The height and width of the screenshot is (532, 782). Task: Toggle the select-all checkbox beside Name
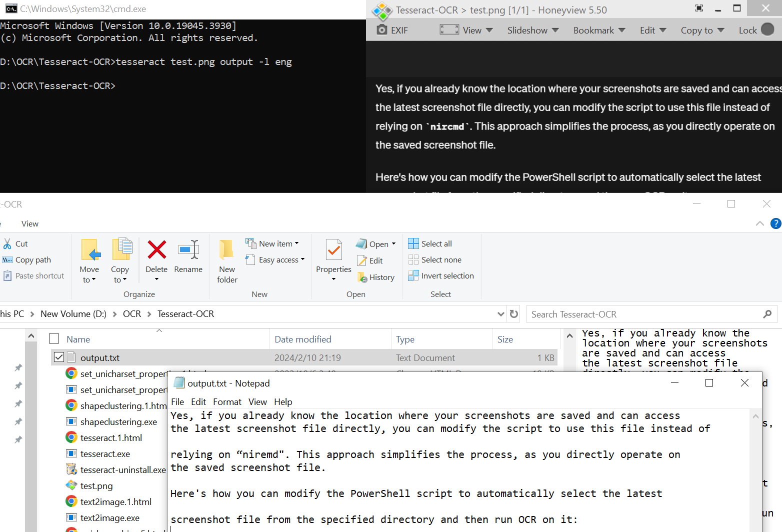tap(54, 339)
